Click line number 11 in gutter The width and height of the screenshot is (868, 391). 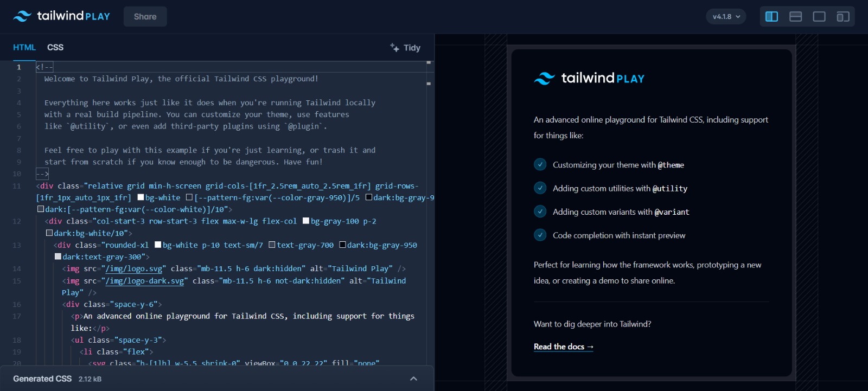[x=17, y=186]
